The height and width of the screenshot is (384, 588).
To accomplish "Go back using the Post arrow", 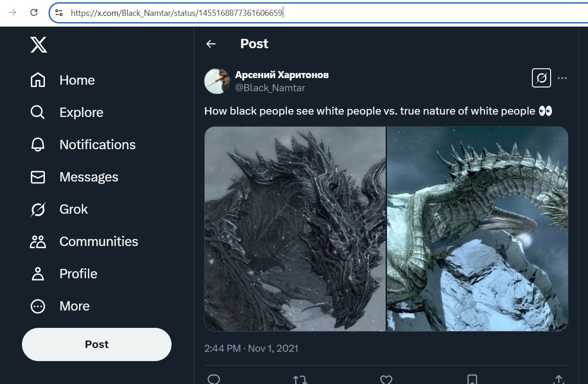I will (x=211, y=43).
